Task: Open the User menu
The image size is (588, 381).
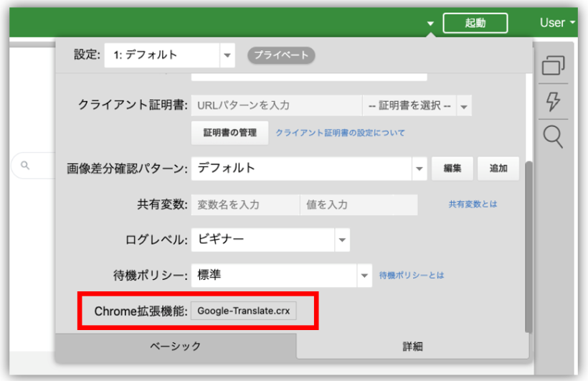Action: tap(557, 23)
